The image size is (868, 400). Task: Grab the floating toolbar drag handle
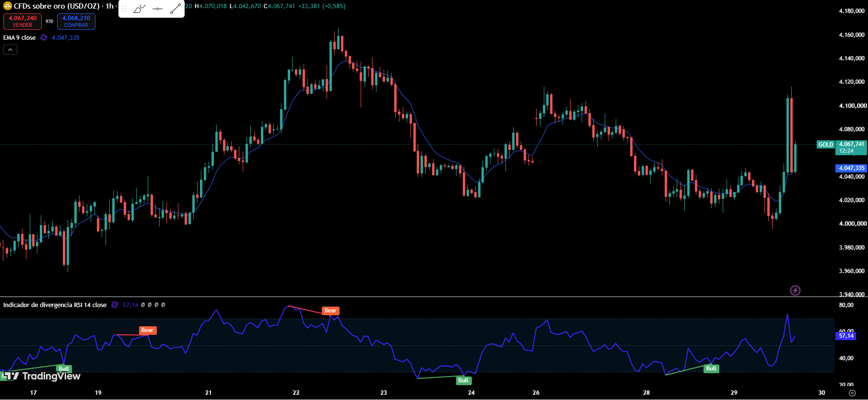tap(124, 9)
